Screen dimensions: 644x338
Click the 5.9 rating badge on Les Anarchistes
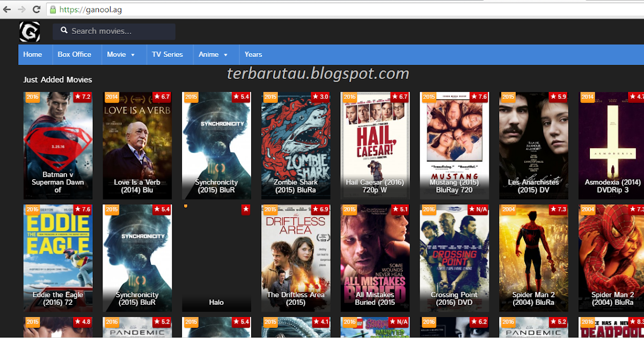558,97
